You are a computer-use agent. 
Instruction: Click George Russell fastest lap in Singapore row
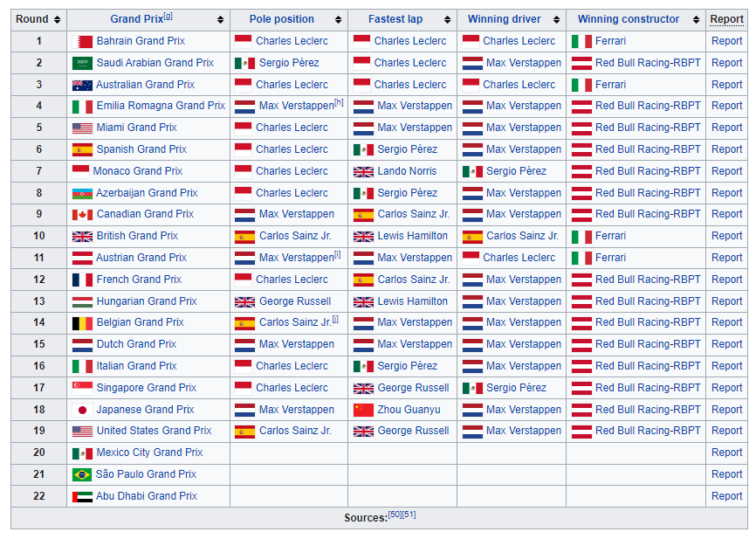(413, 388)
